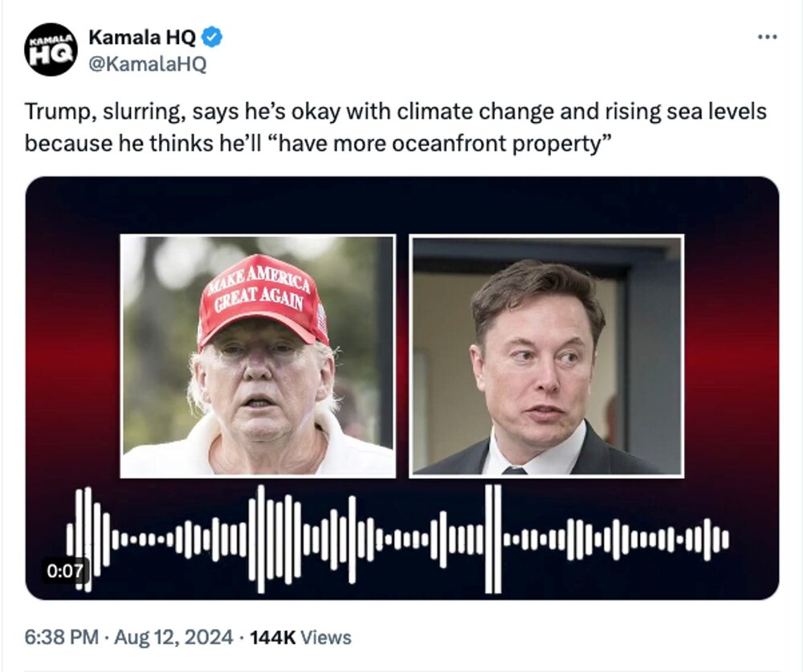Click the left photo of man in red cap
The height and width of the screenshot is (672, 803).
pyautogui.click(x=258, y=356)
